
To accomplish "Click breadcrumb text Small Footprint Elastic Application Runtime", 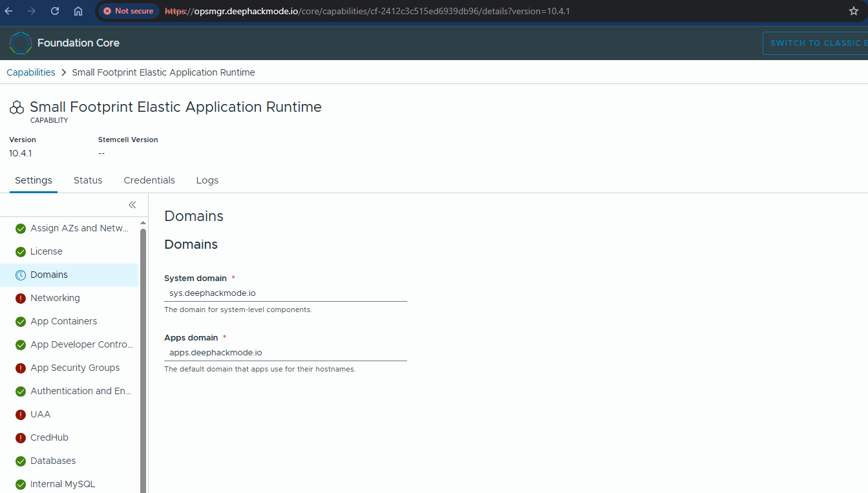I will tap(164, 72).
